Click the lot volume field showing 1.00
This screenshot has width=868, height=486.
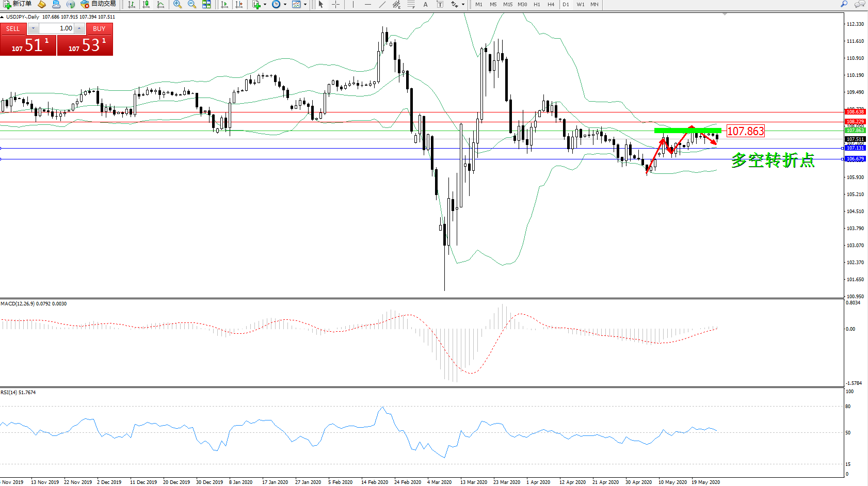(x=57, y=28)
